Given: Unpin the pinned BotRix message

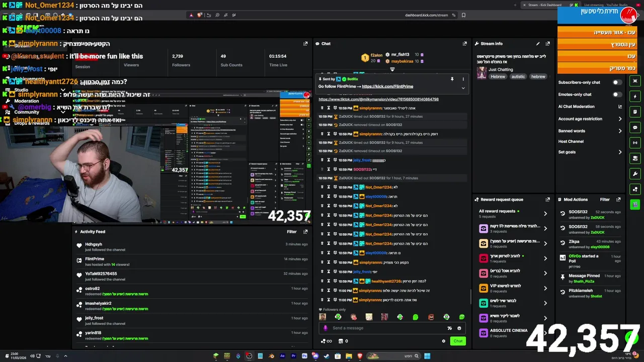Looking at the screenshot, I should [452, 79].
